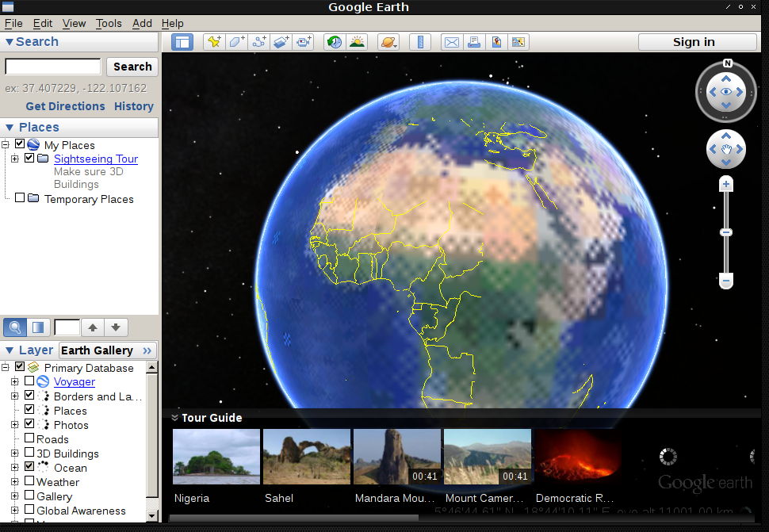The width and height of the screenshot is (769, 532).
Task: Switch planets using the Saturn icon
Action: click(x=388, y=41)
